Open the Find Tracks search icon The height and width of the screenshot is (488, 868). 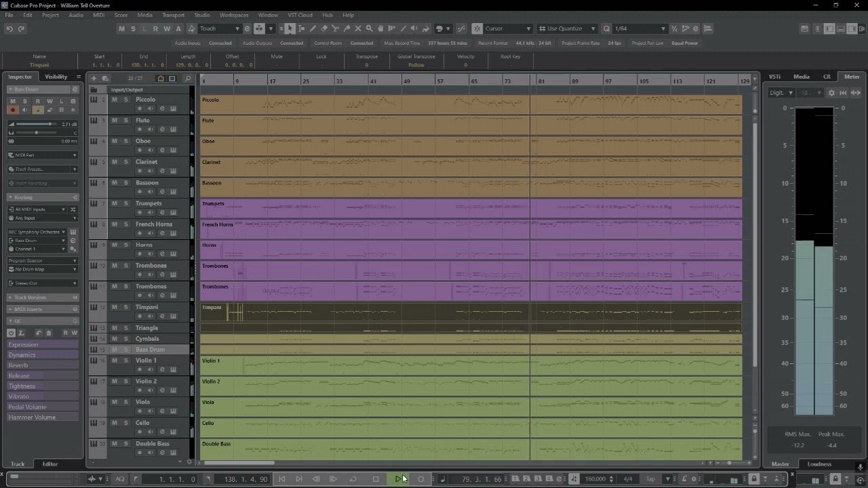click(188, 78)
